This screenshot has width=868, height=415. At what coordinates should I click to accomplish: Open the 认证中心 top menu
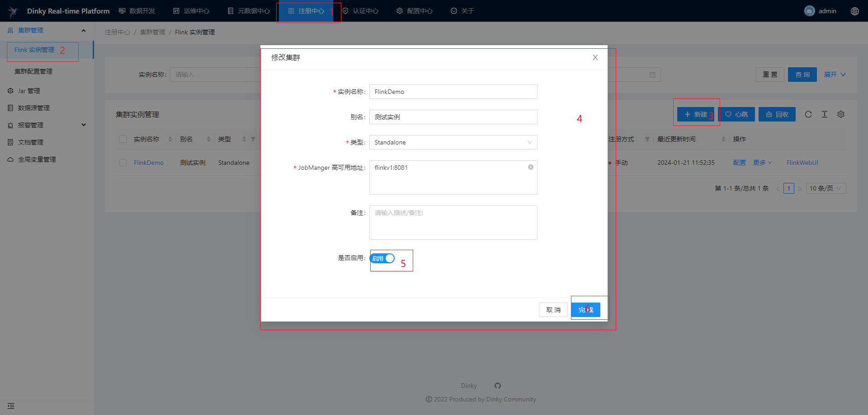click(360, 11)
